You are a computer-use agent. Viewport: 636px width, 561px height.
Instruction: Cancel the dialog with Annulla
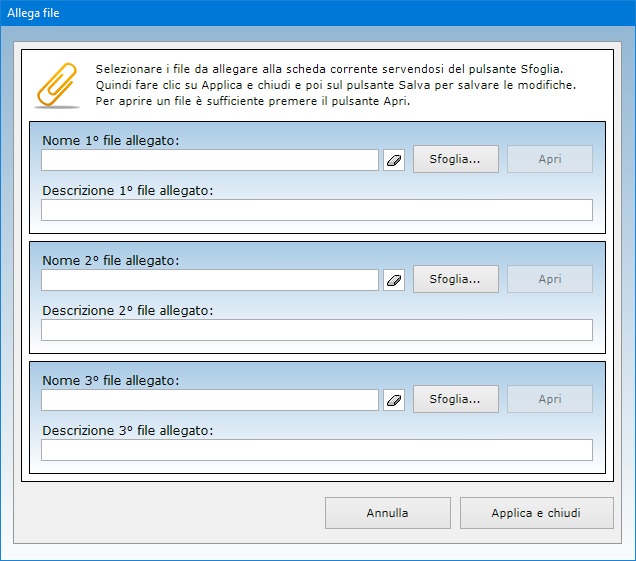coord(387,513)
